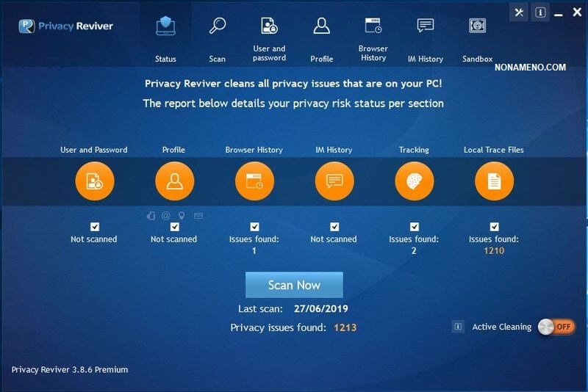
Task: Click the small card icon under Profile
Action: coord(198,216)
